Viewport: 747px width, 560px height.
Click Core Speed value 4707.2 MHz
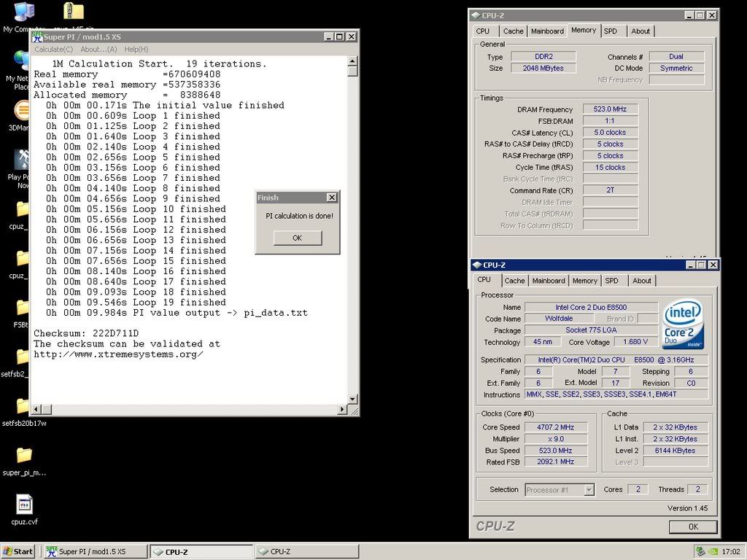click(x=555, y=427)
